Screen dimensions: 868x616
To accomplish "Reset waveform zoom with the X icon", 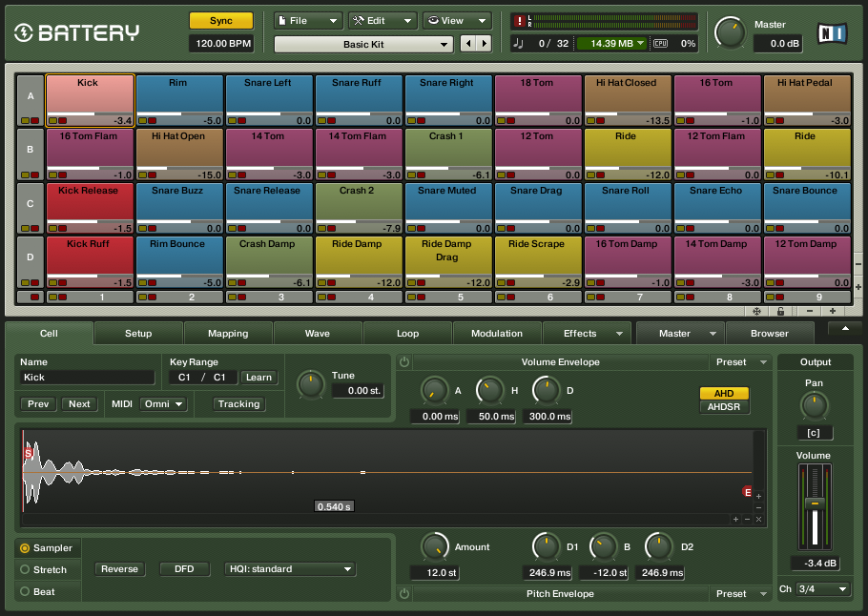I will click(759, 519).
